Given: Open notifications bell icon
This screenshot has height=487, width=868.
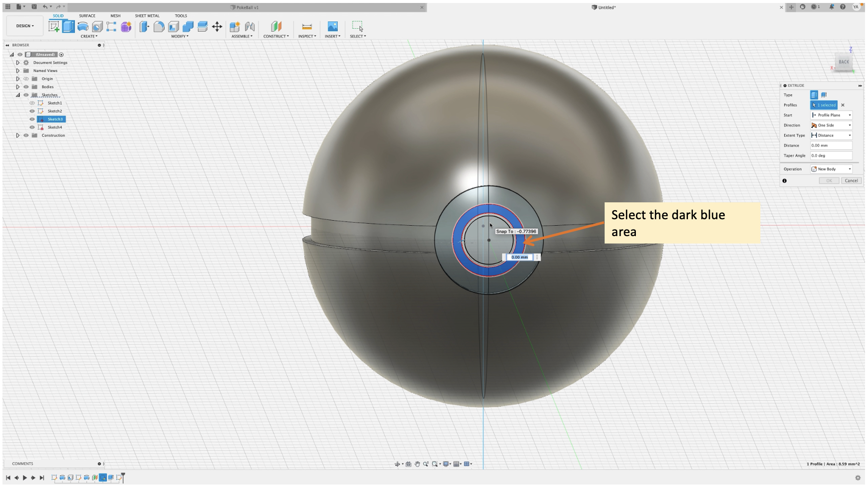Looking at the screenshot, I should (831, 7).
